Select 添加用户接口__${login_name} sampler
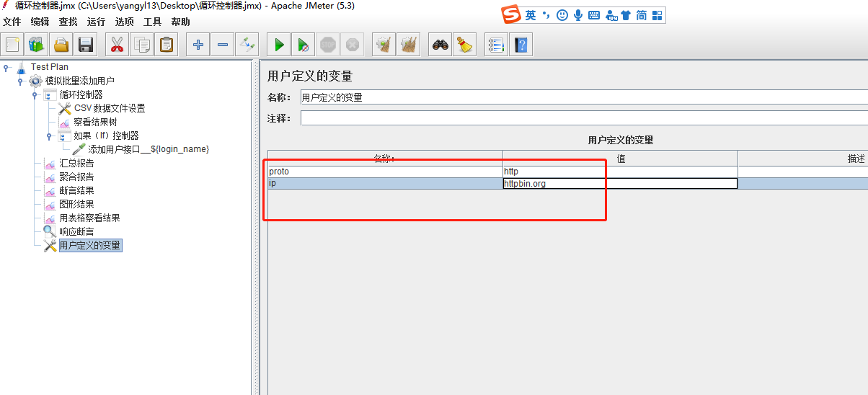868x395 pixels. coord(149,149)
